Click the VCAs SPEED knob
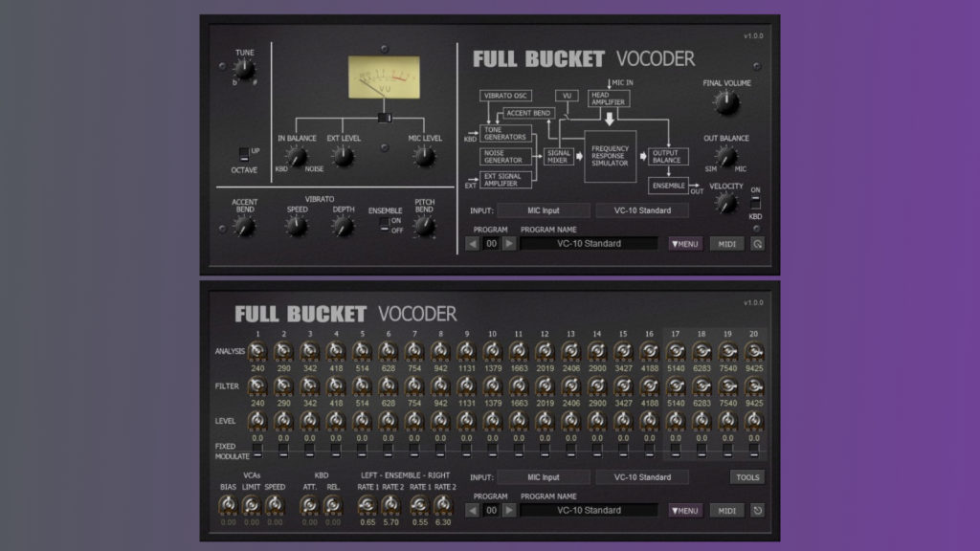 click(275, 504)
